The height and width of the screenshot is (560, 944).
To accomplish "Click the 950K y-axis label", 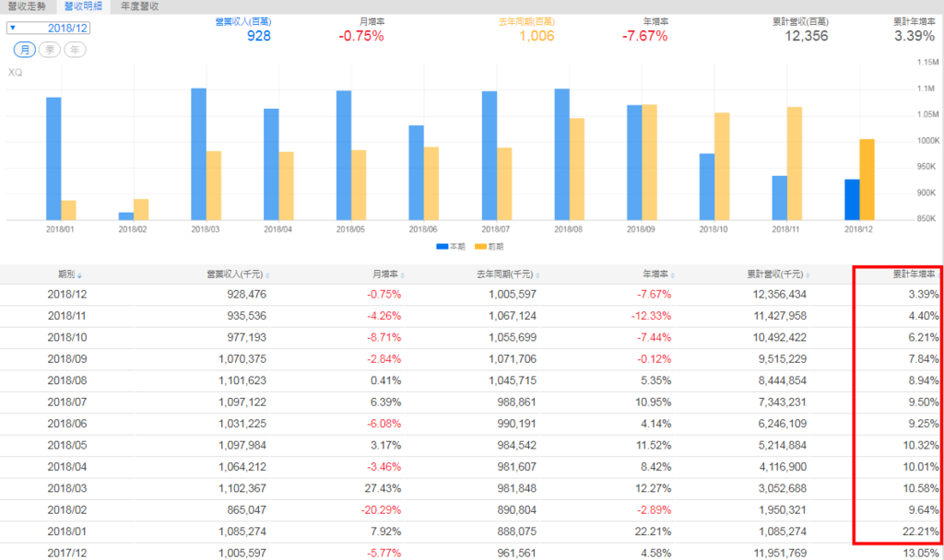I will [926, 167].
